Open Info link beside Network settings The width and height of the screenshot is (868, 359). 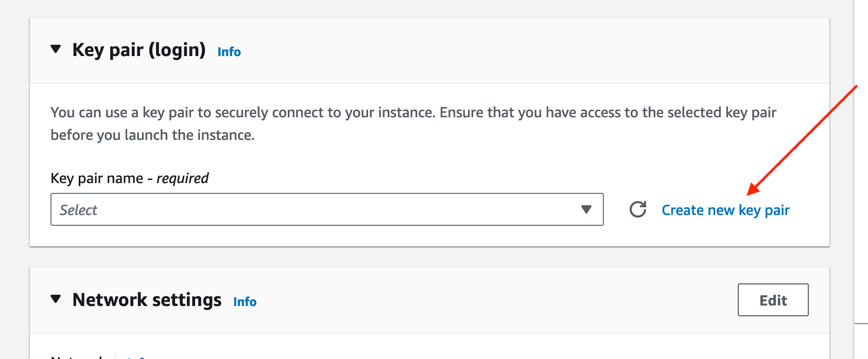point(245,302)
